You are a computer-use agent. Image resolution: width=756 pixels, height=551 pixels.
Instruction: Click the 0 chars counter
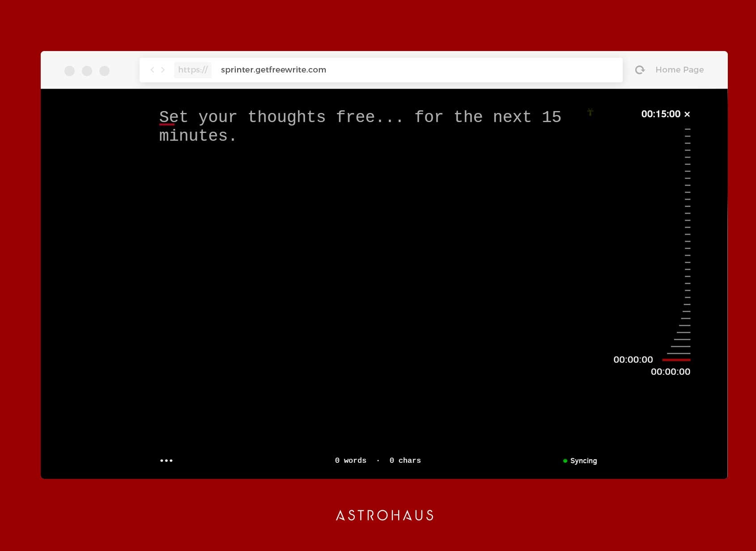(x=405, y=461)
